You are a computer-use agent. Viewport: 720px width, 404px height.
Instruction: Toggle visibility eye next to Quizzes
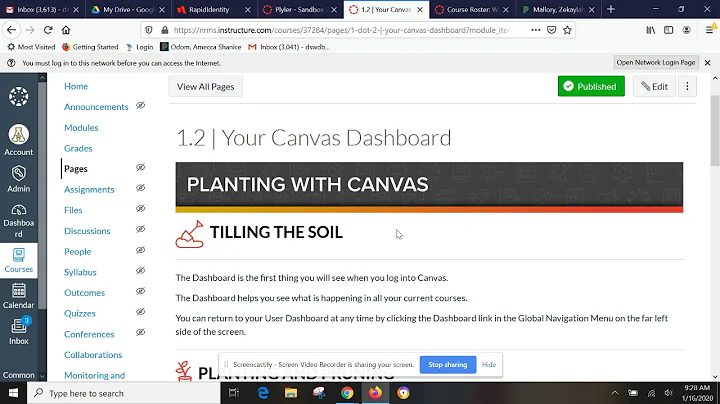[x=141, y=312]
